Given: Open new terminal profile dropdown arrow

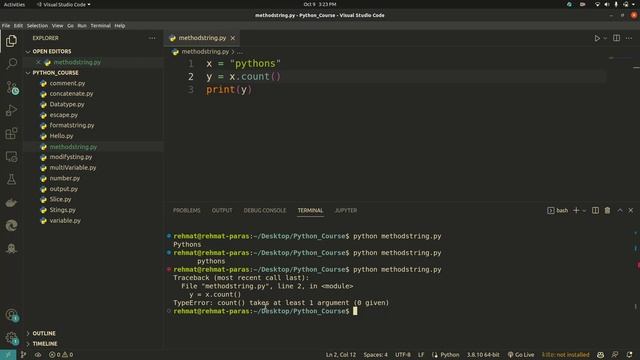Looking at the screenshot, I should click(x=584, y=210).
